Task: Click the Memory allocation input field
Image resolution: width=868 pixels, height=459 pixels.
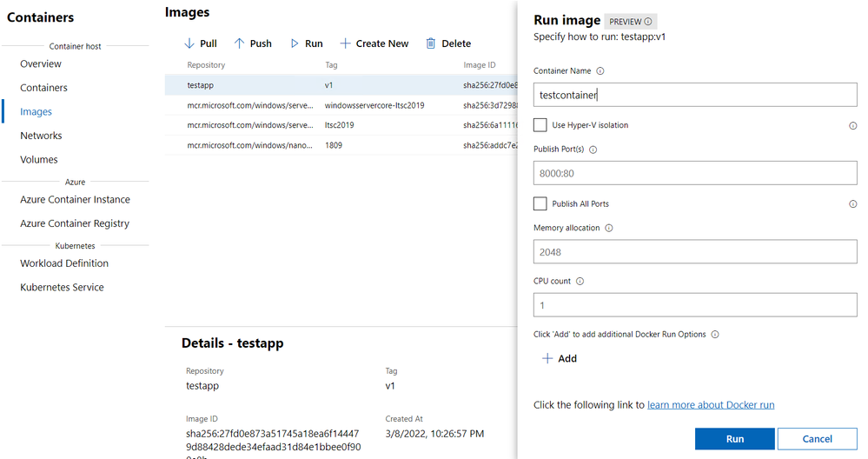Action: click(695, 252)
